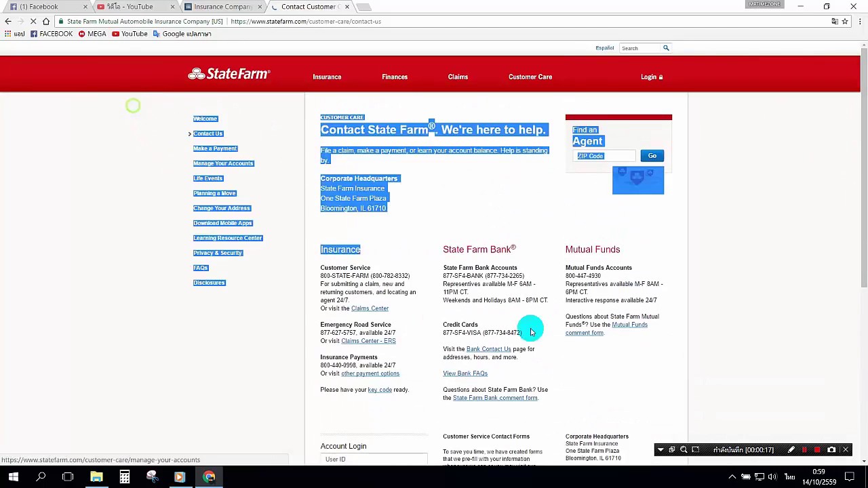Image resolution: width=868 pixels, height=488 pixels.
Task: Open Task View in the taskbar
Action: [68, 477]
